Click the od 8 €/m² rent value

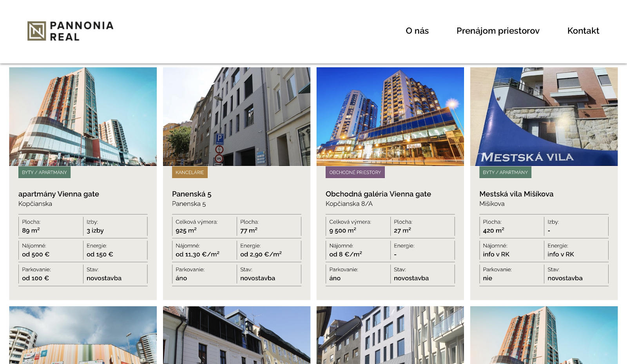pyautogui.click(x=346, y=254)
